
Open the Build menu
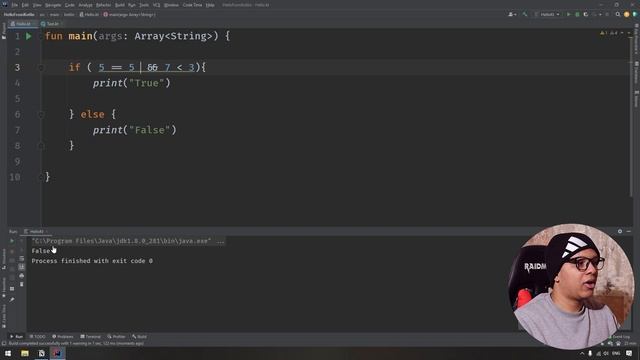[120, 5]
